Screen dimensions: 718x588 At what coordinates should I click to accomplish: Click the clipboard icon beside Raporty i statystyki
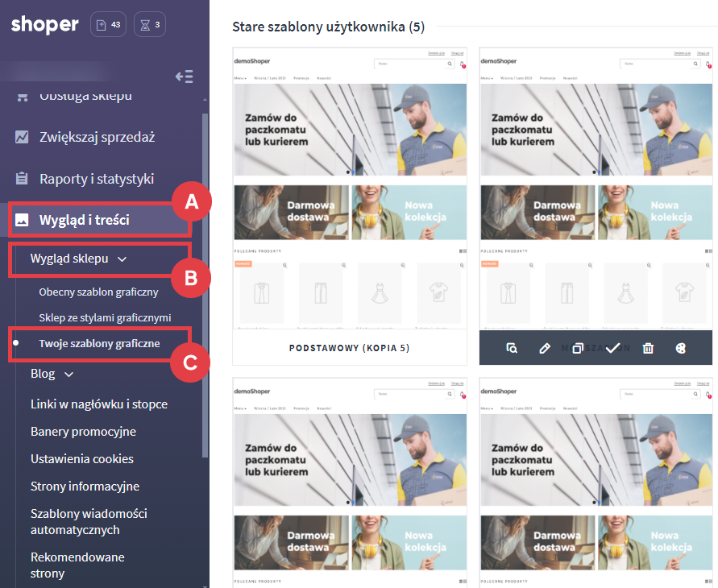(22, 179)
